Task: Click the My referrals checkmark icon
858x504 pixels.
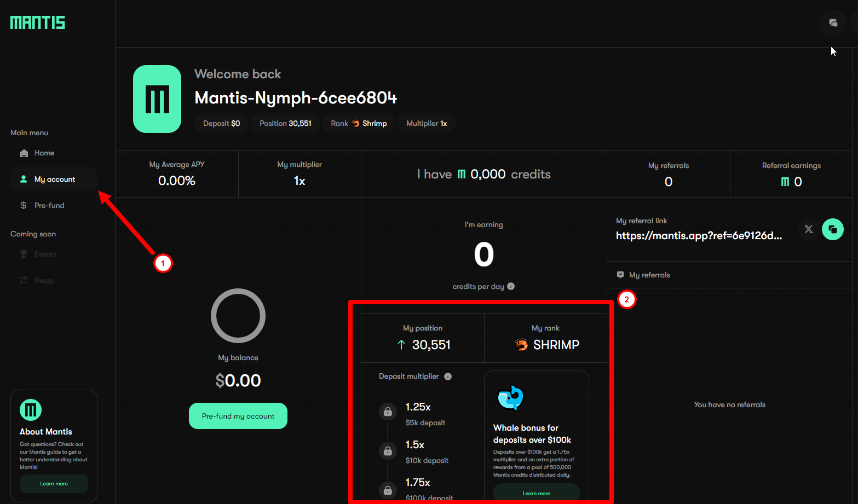Action: tap(620, 275)
